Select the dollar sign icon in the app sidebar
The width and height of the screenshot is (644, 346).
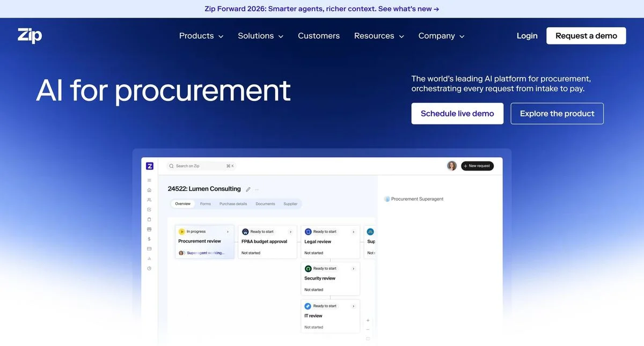(149, 239)
